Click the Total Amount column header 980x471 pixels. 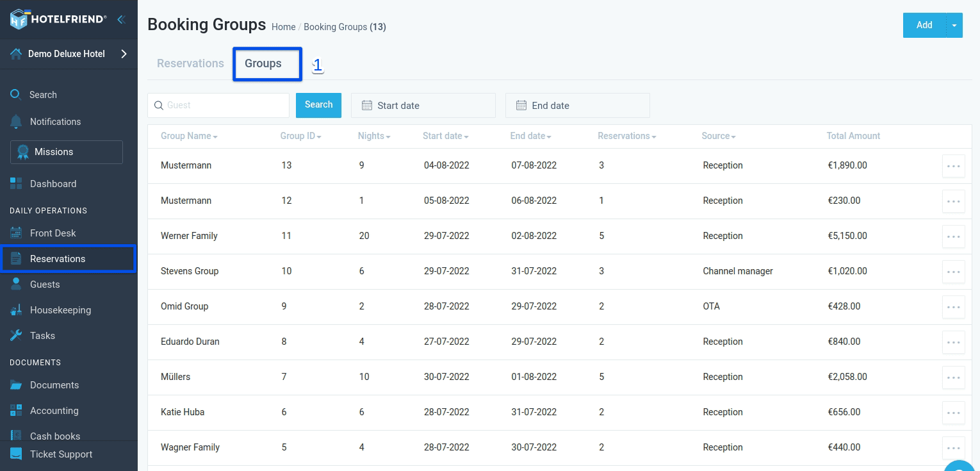[853, 136]
